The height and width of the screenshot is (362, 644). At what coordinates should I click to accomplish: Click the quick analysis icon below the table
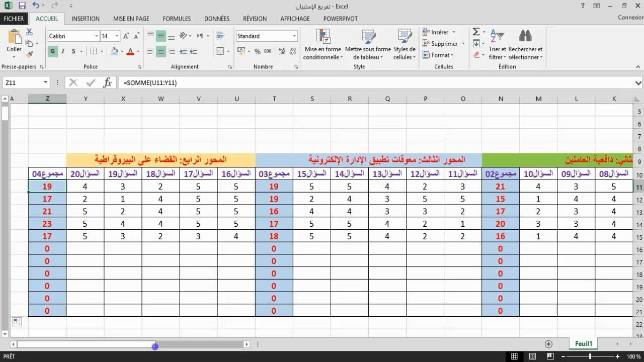[x=17, y=322]
